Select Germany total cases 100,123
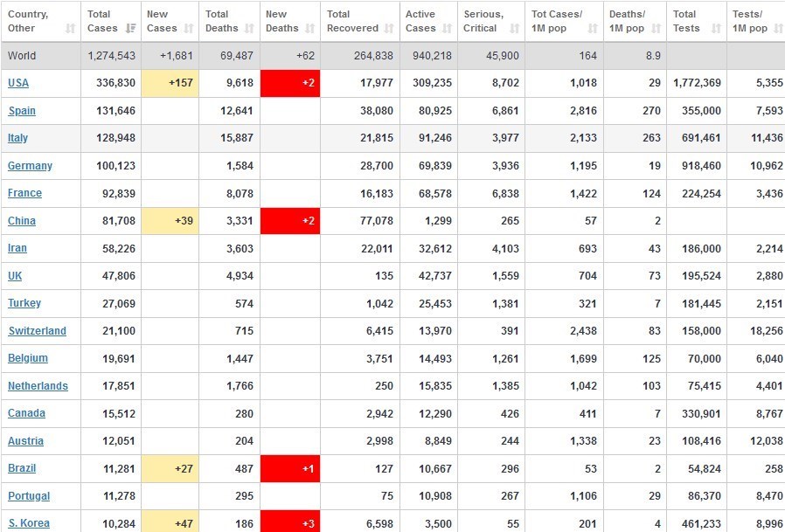This screenshot has width=785, height=532. point(115,166)
